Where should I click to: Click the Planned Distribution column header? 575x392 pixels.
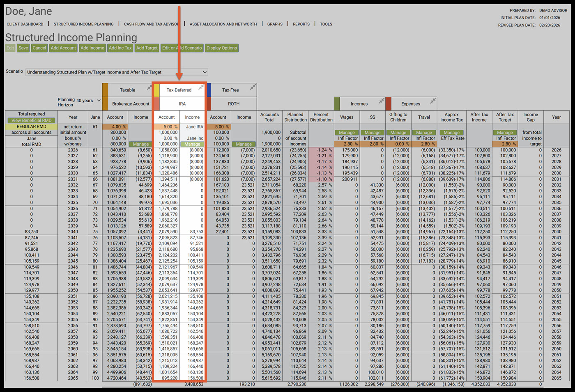(x=295, y=117)
